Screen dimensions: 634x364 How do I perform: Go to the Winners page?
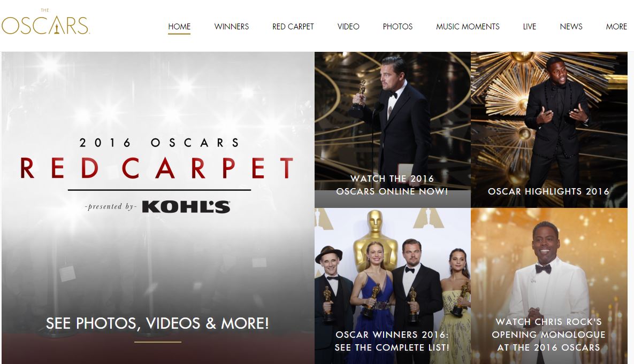click(231, 27)
